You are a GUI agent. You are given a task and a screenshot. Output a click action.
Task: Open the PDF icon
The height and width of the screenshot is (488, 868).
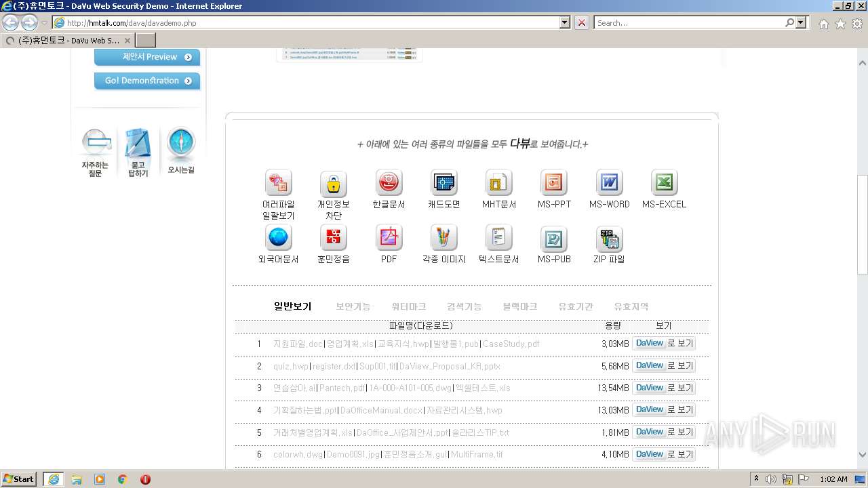click(x=389, y=238)
